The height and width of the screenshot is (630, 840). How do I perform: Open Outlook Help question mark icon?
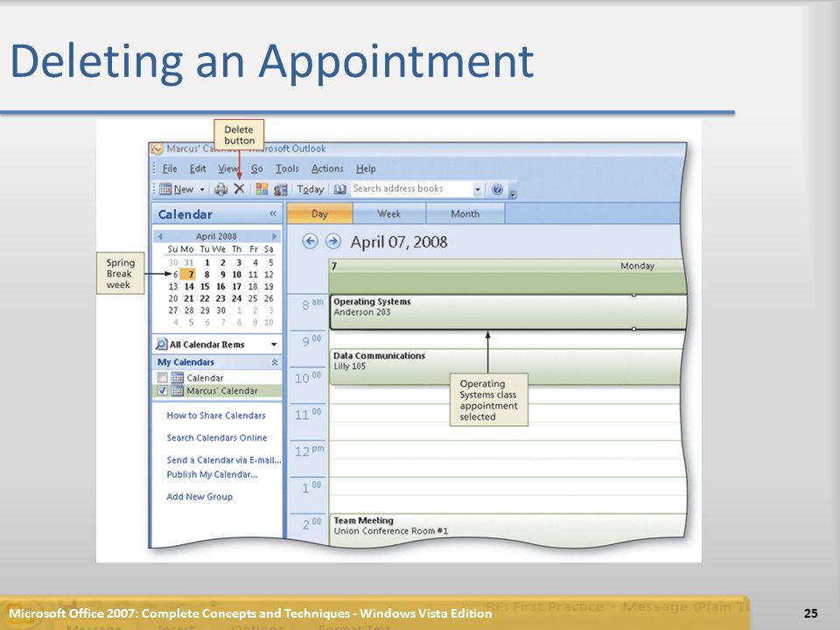(x=497, y=189)
